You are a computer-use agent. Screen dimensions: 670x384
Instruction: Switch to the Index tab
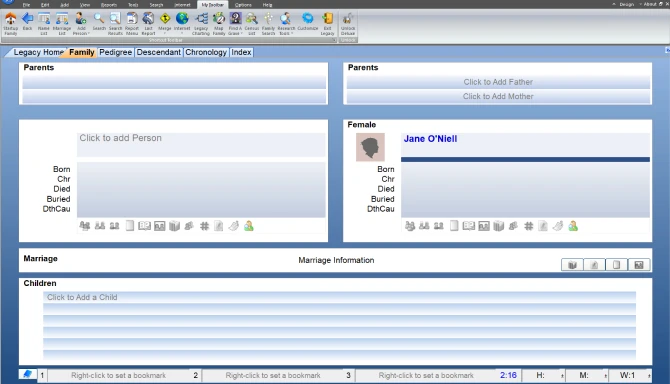(x=241, y=52)
